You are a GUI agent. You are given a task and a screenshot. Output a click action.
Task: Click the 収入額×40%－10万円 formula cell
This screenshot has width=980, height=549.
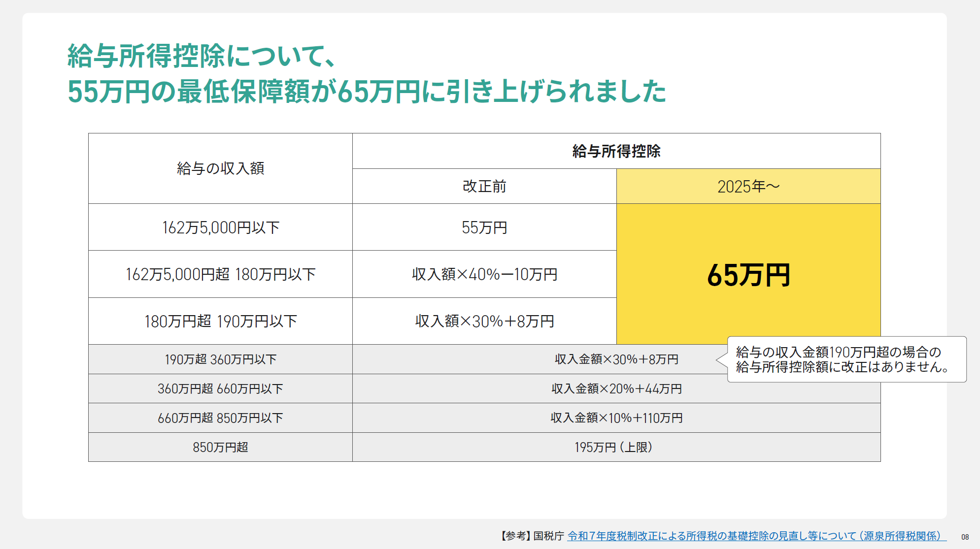coord(484,275)
